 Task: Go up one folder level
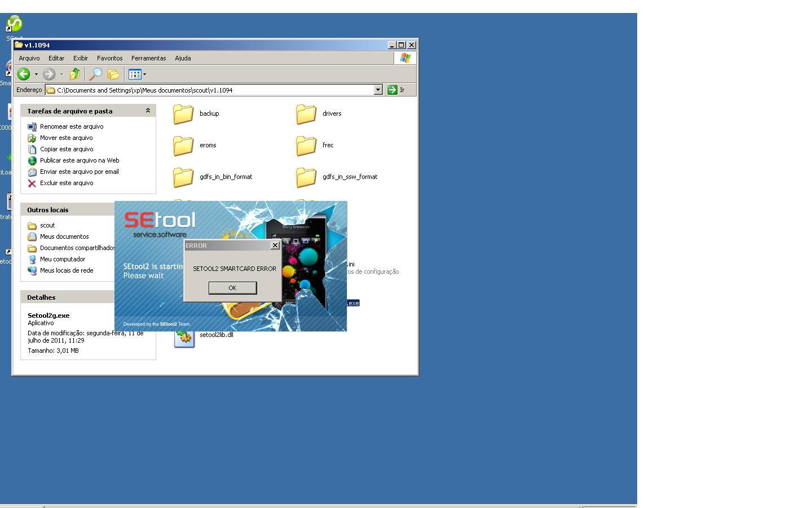tap(74, 74)
